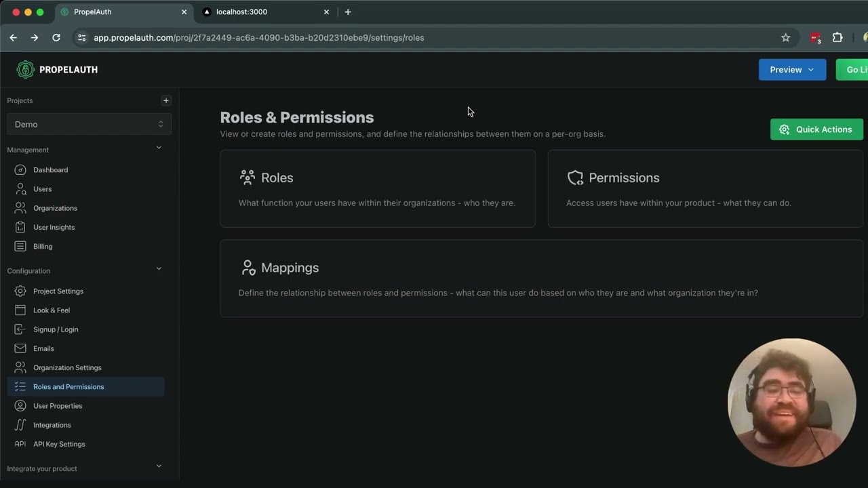
Task: Click the Quick Actions button
Action: (816, 129)
